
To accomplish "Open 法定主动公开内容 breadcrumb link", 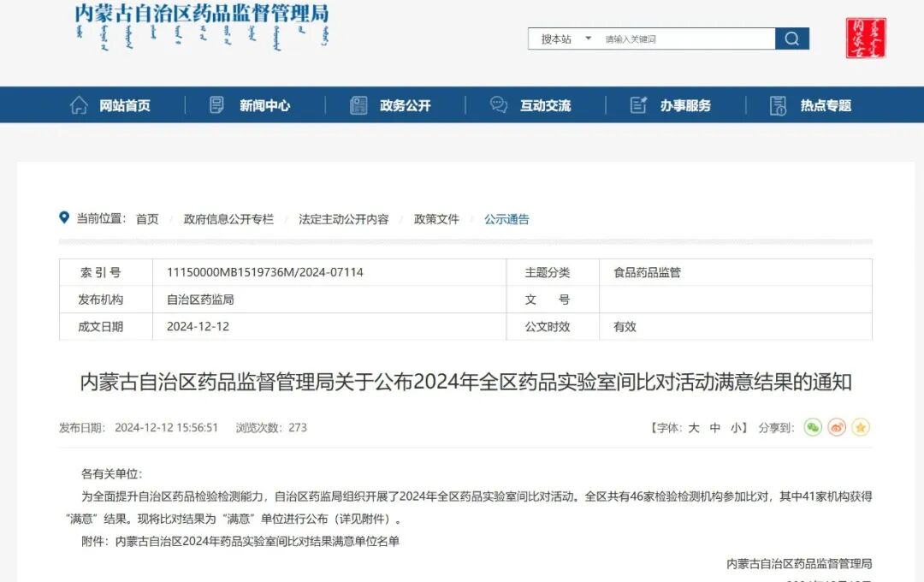I will pyautogui.click(x=344, y=219).
